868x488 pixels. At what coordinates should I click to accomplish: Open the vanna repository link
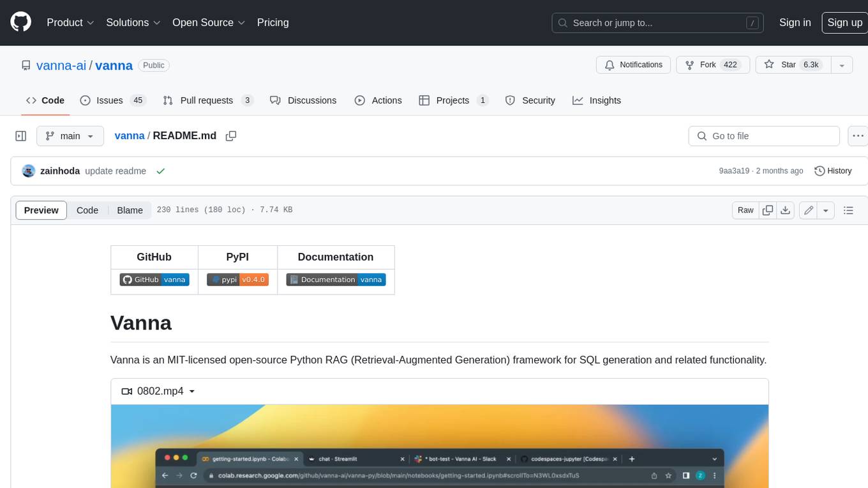[114, 65]
